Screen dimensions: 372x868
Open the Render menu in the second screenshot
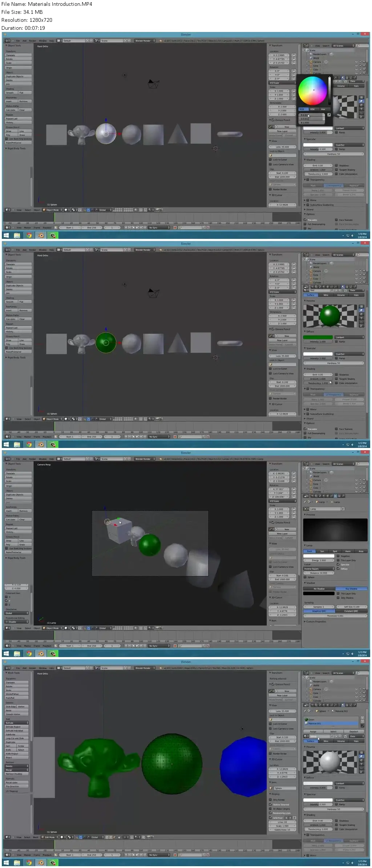pyautogui.click(x=33, y=250)
